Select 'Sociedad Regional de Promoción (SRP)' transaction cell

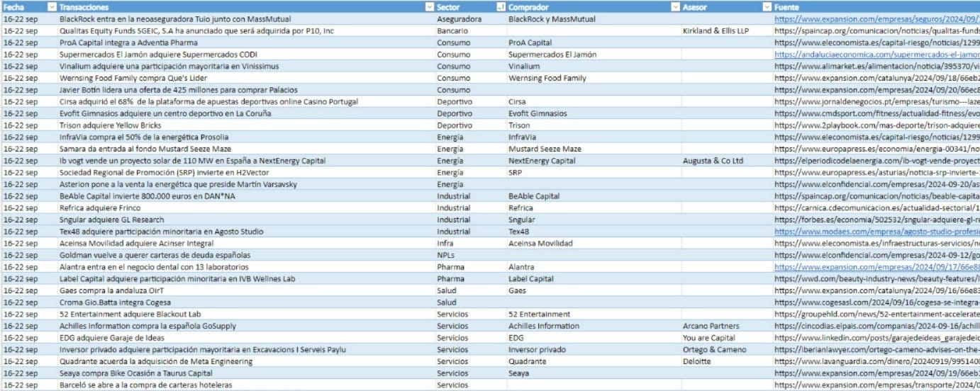coord(246,173)
